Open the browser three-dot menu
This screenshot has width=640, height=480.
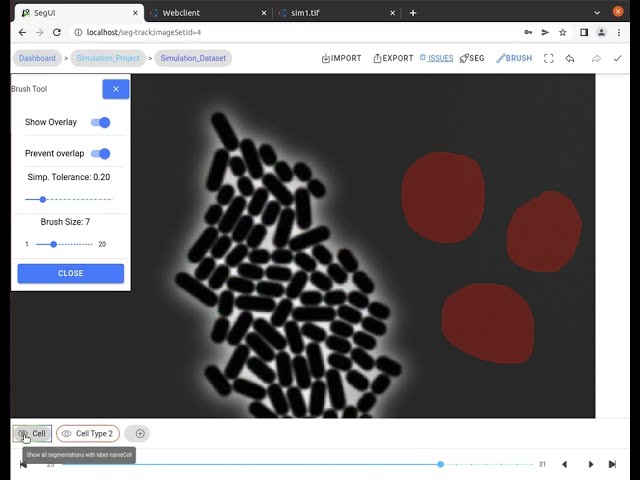point(619,32)
